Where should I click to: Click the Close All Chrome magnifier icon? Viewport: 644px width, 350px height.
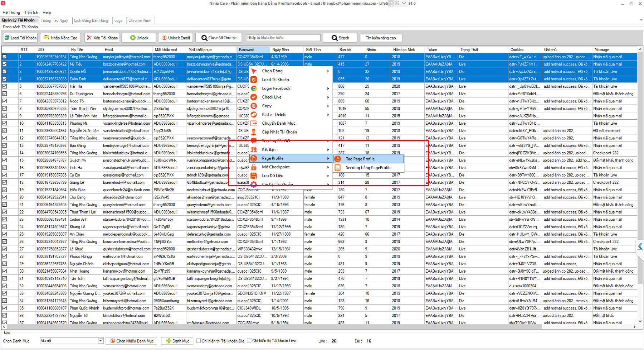204,38
